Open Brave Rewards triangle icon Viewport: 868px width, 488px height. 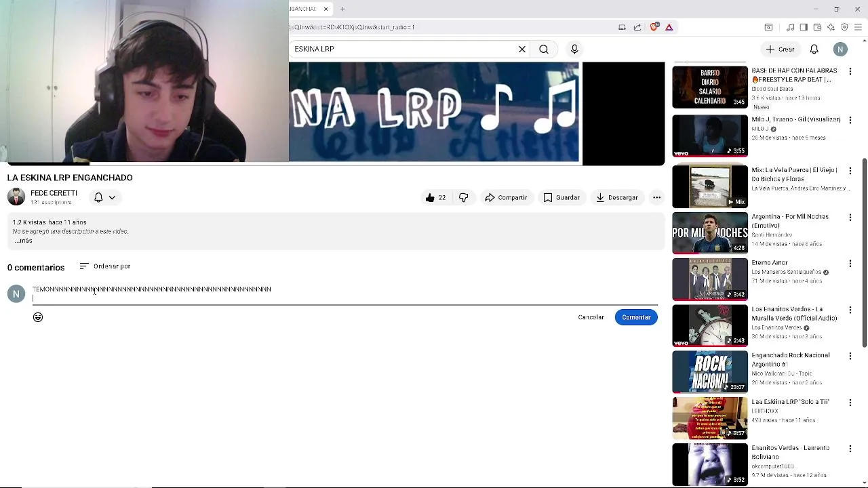(x=669, y=27)
